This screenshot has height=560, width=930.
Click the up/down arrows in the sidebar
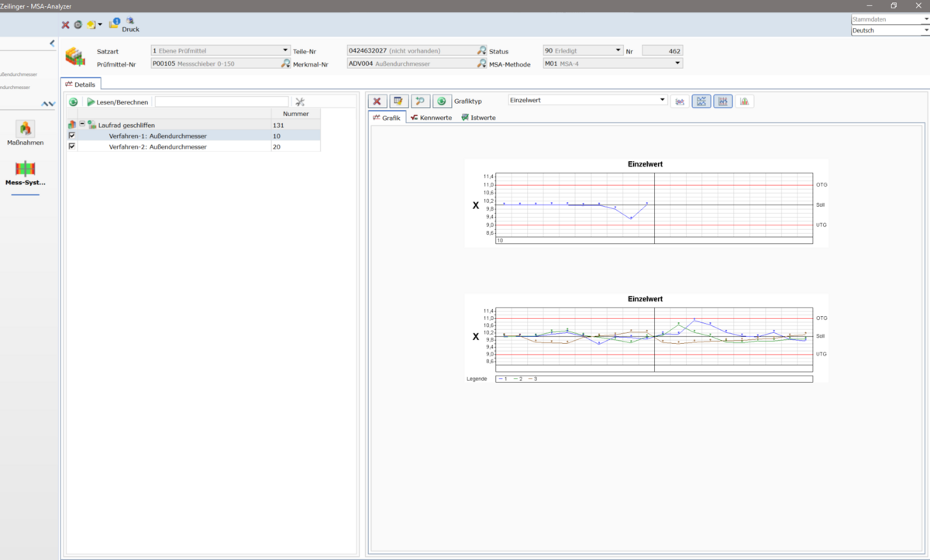pyautogui.click(x=48, y=104)
